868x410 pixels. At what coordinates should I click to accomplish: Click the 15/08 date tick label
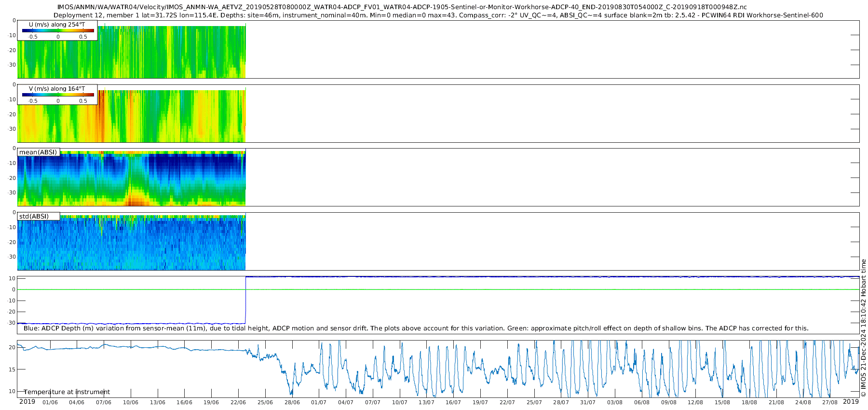tap(722, 402)
